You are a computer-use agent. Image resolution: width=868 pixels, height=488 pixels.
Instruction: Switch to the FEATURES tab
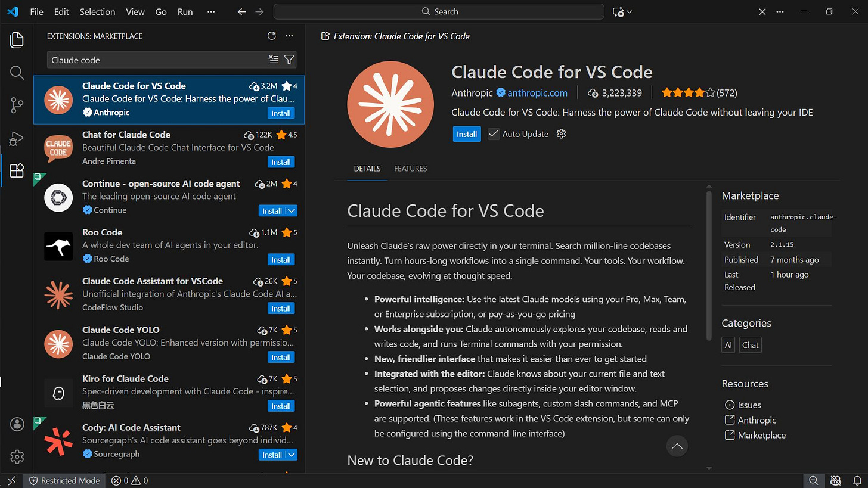coord(410,169)
